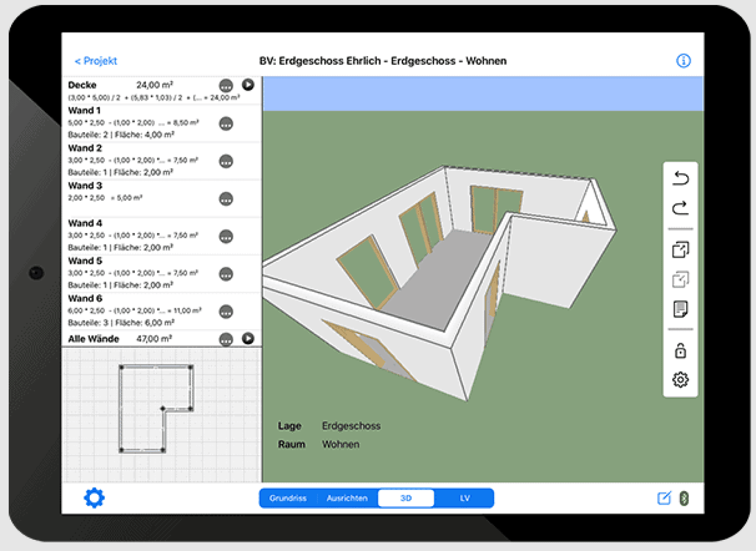This screenshot has width=756, height=551.
Task: Expand the Alle Wände row arrow
Action: pos(248,338)
